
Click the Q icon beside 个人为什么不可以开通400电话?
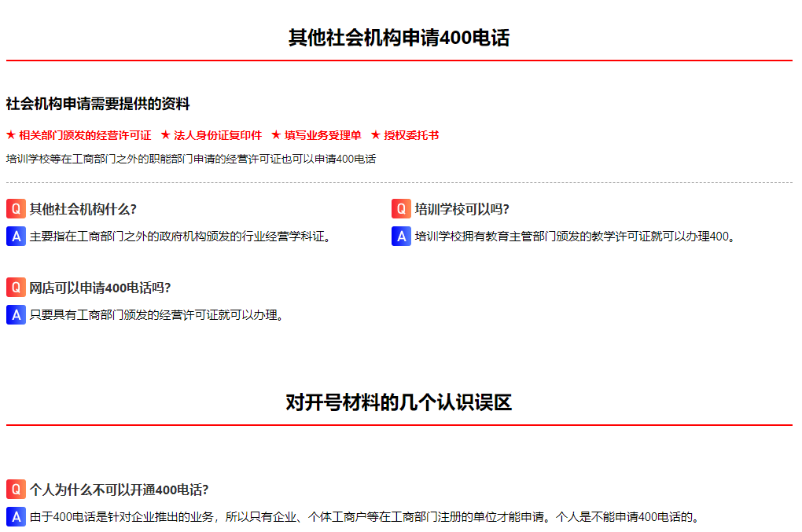tap(16, 490)
